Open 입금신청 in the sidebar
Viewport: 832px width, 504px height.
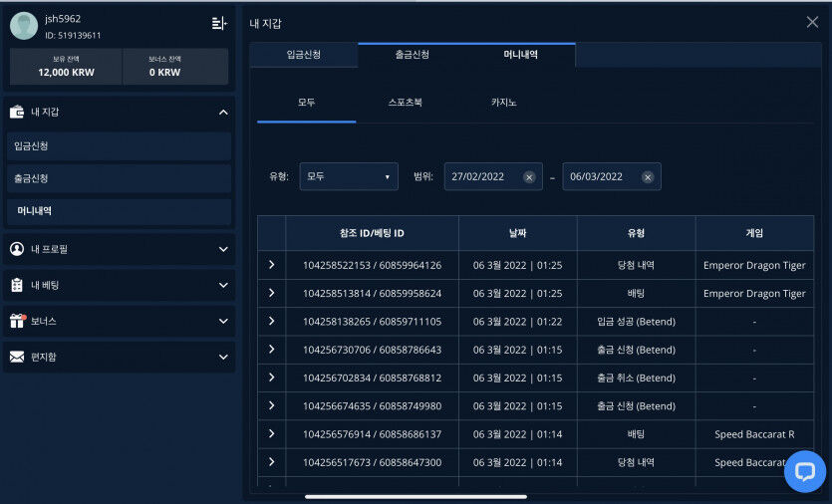tap(119, 145)
